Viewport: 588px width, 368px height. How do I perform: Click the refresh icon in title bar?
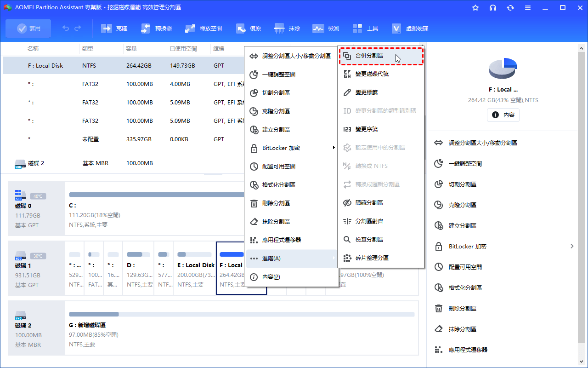click(x=510, y=8)
